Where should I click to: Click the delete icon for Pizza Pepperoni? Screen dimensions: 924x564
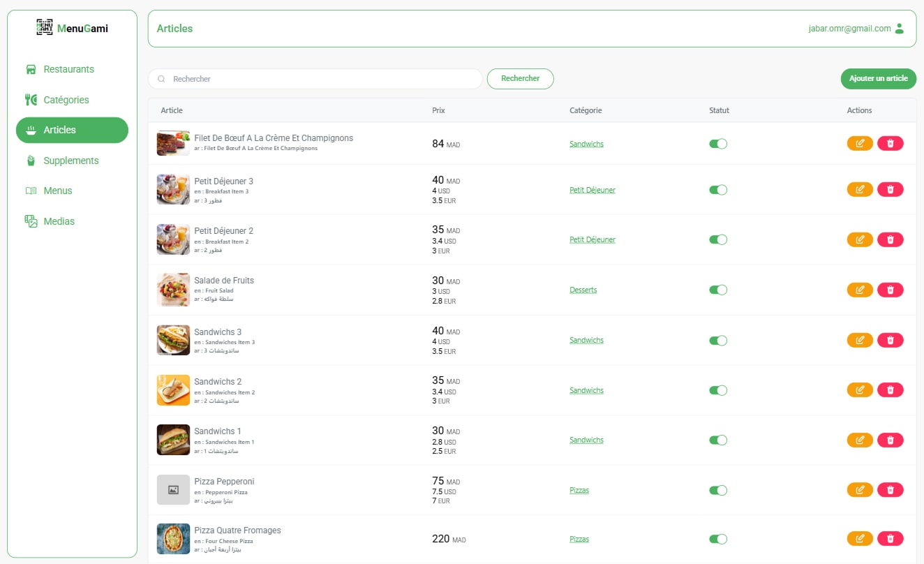click(x=891, y=489)
